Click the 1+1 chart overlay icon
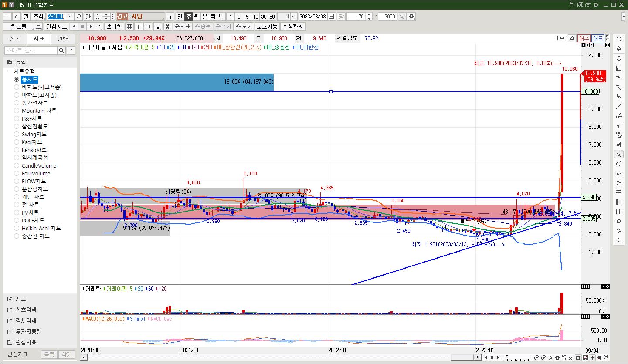Viewport: 628px width, 364px height. tap(148, 27)
